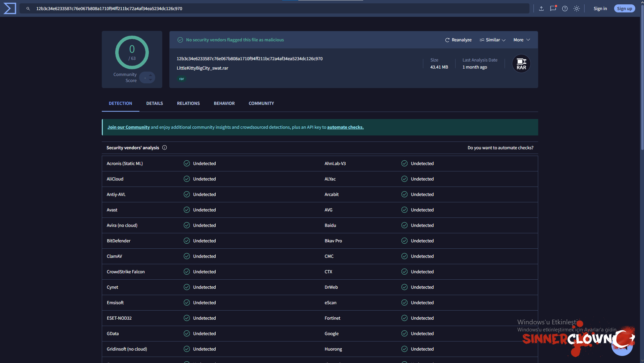Click the search magnifier icon
Image resolution: width=644 pixels, height=363 pixels.
(x=28, y=9)
